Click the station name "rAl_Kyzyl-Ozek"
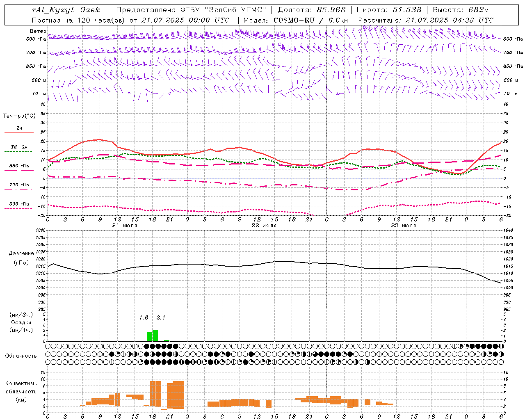The image size is (525, 420). click(x=66, y=10)
